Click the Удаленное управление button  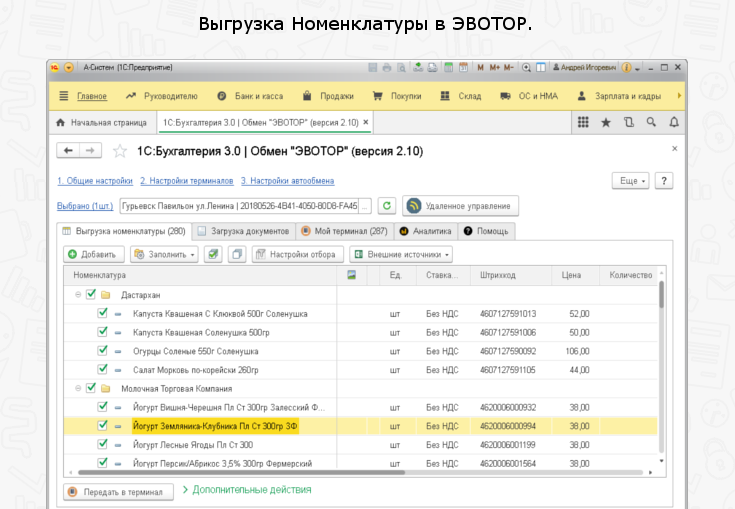pyautogui.click(x=461, y=206)
